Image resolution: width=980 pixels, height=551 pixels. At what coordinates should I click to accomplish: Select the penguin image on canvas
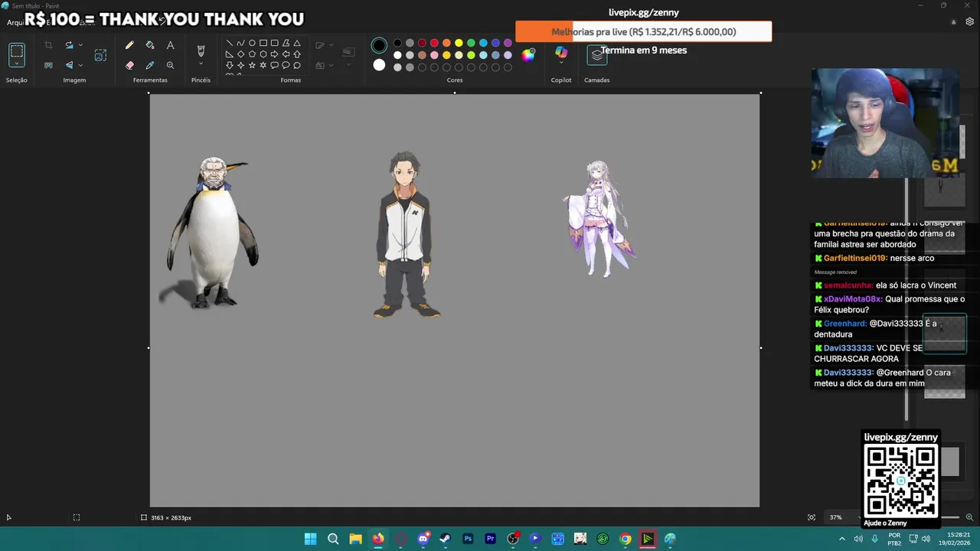[x=213, y=233]
